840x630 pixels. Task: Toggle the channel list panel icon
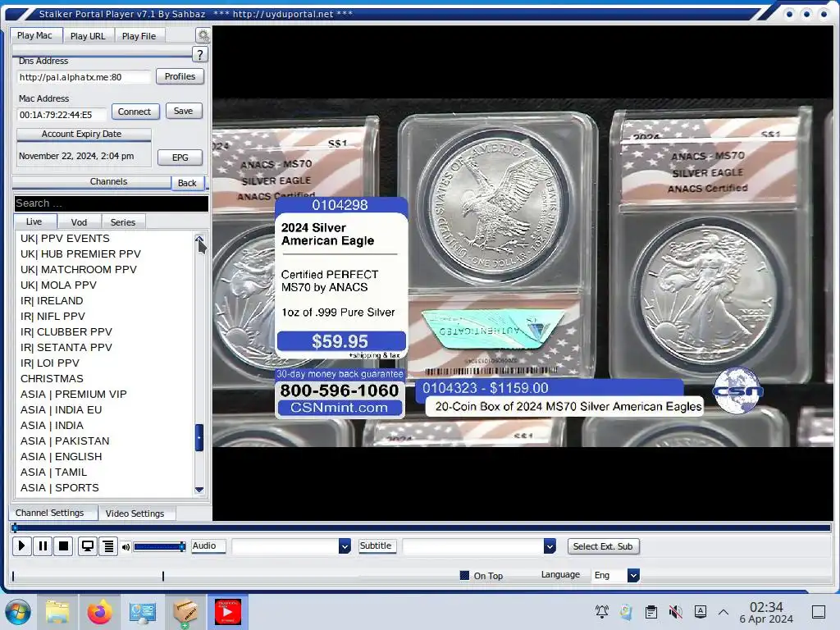point(108,546)
